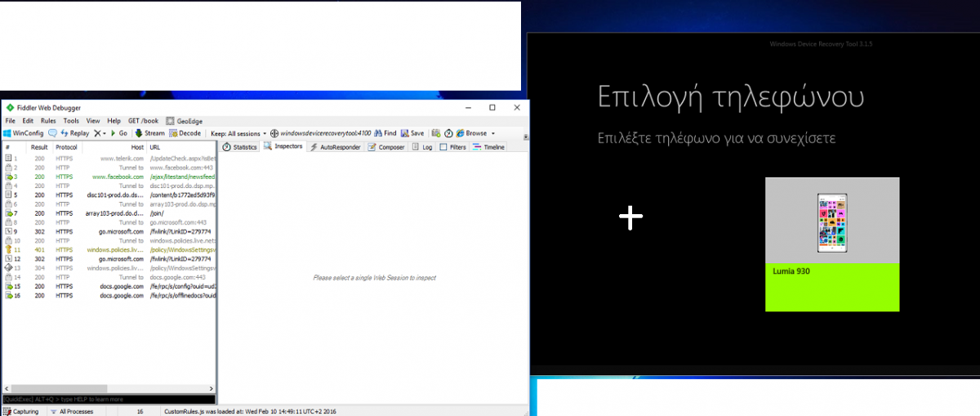Click Replay in the Fiddler toolbar
Image resolution: width=980 pixels, height=416 pixels.
pyautogui.click(x=73, y=133)
